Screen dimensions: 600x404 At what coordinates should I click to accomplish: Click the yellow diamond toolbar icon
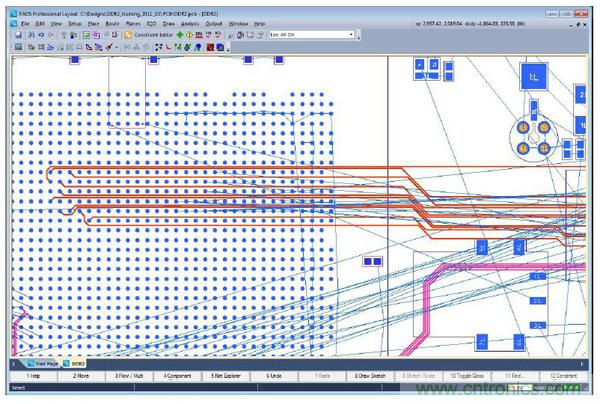pyautogui.click(x=190, y=34)
